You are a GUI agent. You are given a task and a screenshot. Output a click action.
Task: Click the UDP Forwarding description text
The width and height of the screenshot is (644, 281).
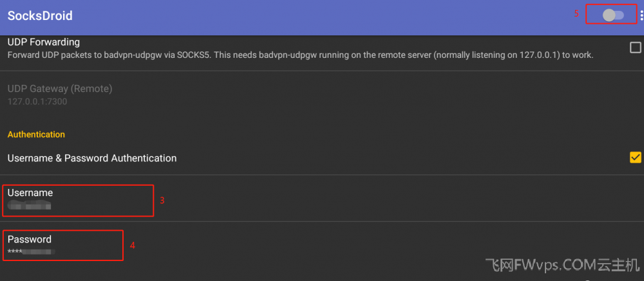[x=301, y=55]
